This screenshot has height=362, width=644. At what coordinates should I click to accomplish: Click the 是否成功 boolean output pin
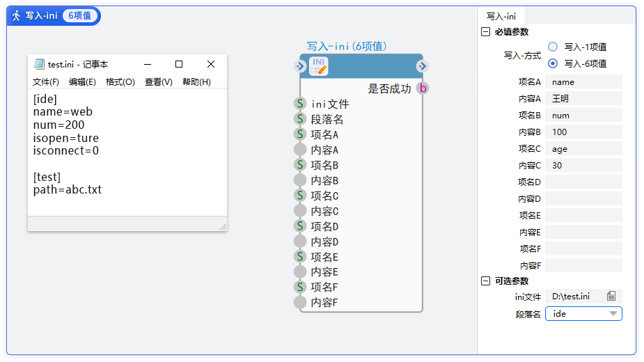tap(423, 88)
